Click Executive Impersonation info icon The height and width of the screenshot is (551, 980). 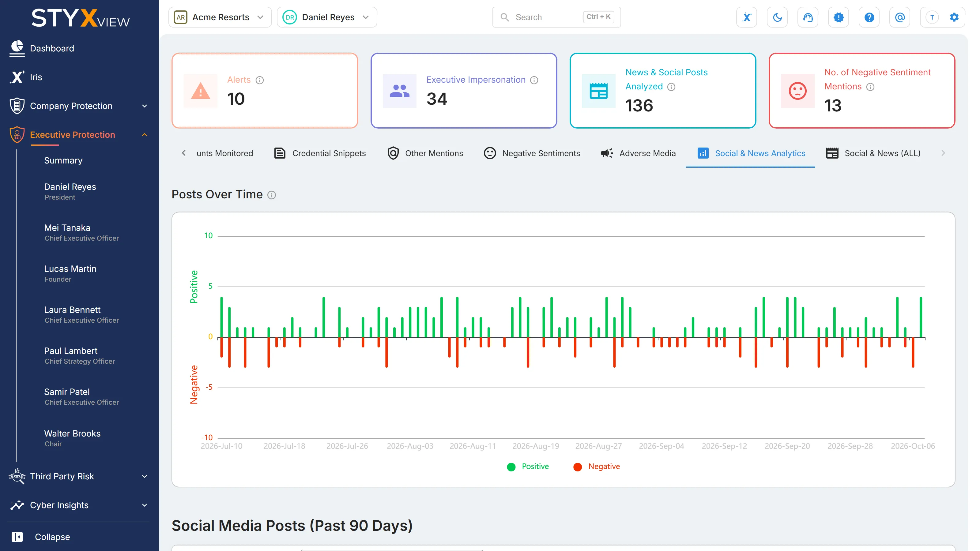(534, 80)
